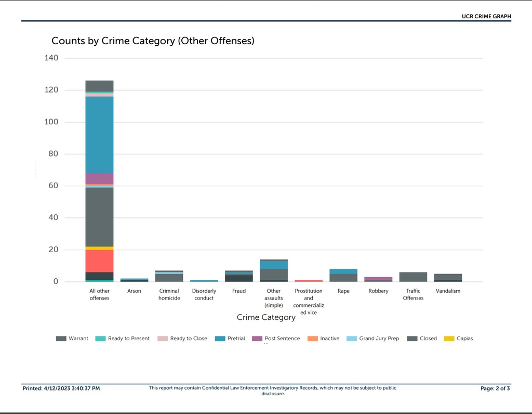Click the Fraud category axis label

239,291
